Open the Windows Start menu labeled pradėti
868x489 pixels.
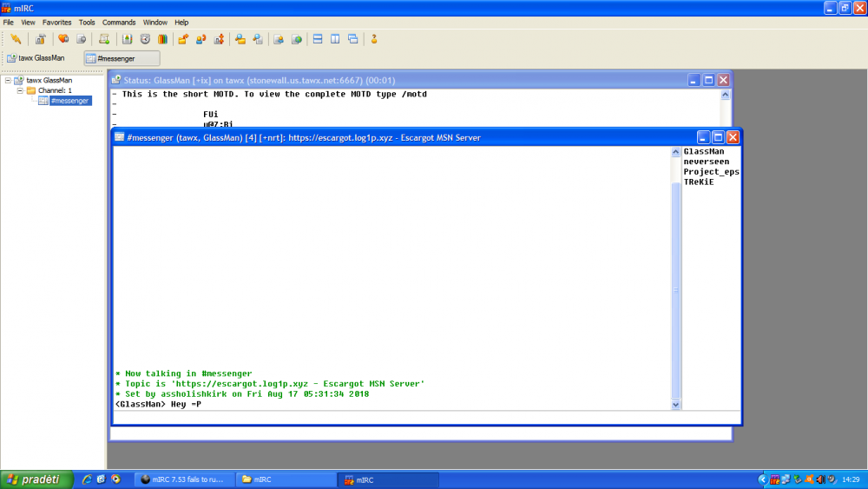(x=35, y=479)
